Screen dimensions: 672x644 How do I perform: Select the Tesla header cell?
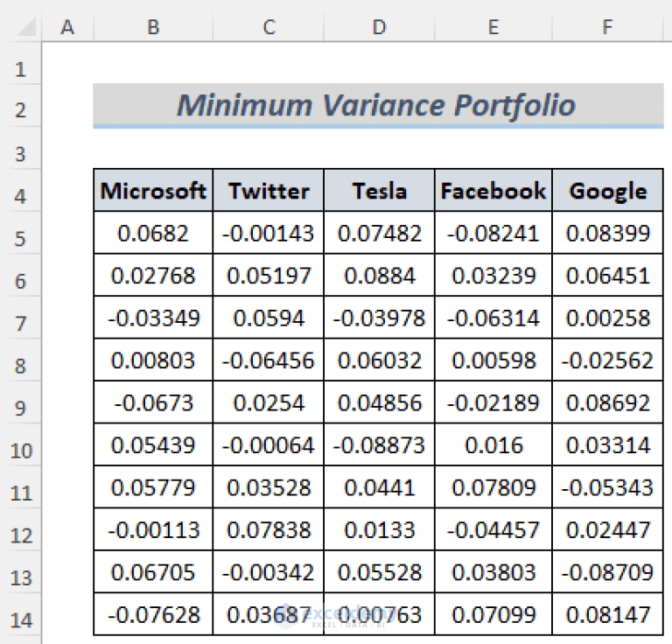[379, 190]
